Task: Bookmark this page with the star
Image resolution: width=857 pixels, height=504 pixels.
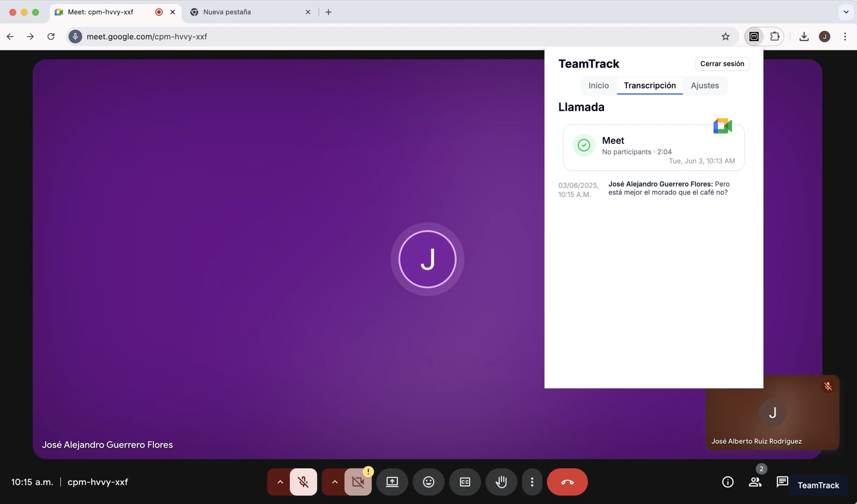Action: pos(725,36)
